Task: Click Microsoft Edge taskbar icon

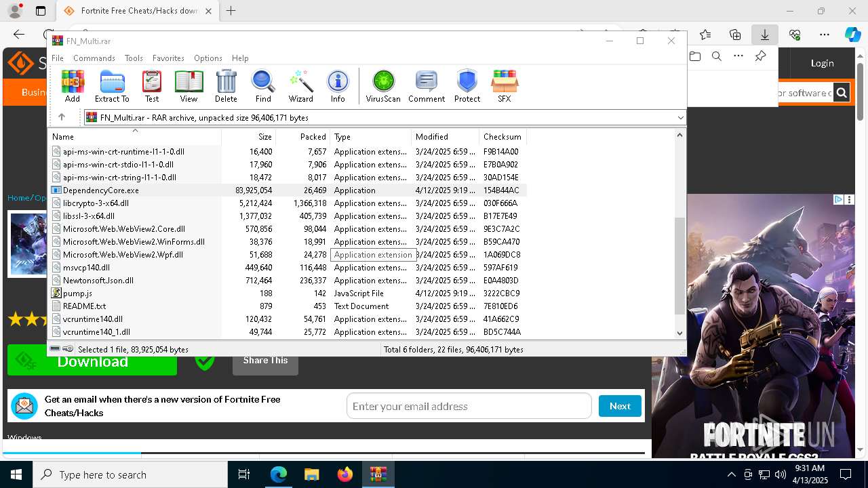Action: click(279, 474)
